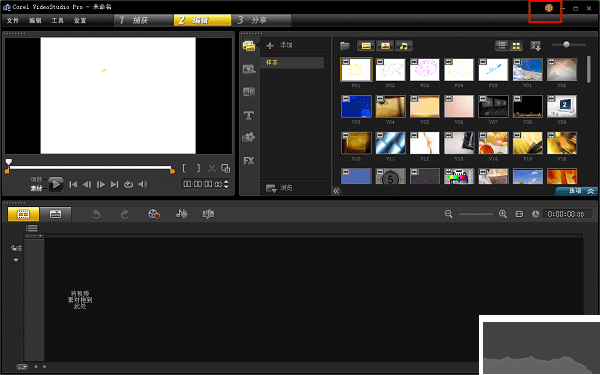The width and height of the screenshot is (600, 375).
Task: Open the Record/Capture option film reel icon
Action: point(154,214)
